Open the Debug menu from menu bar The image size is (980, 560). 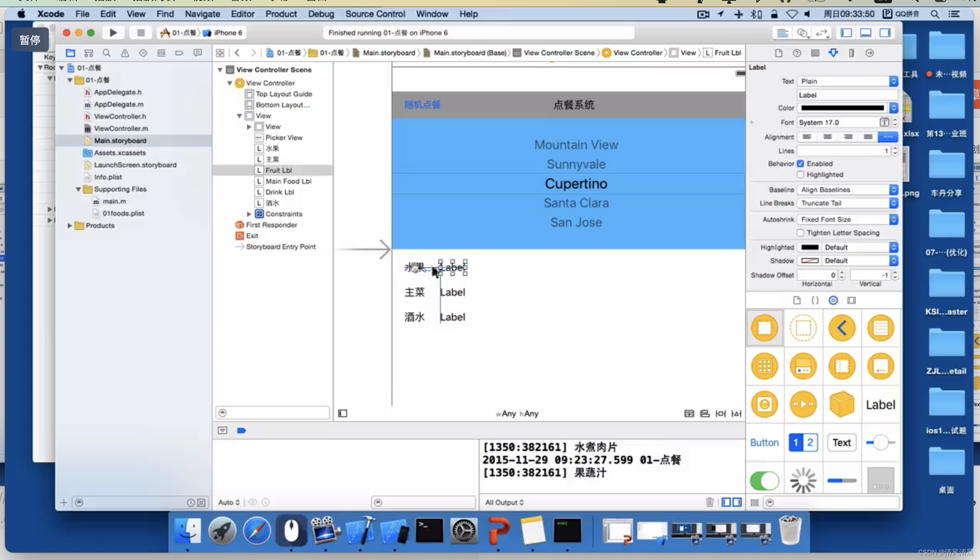[x=320, y=13]
